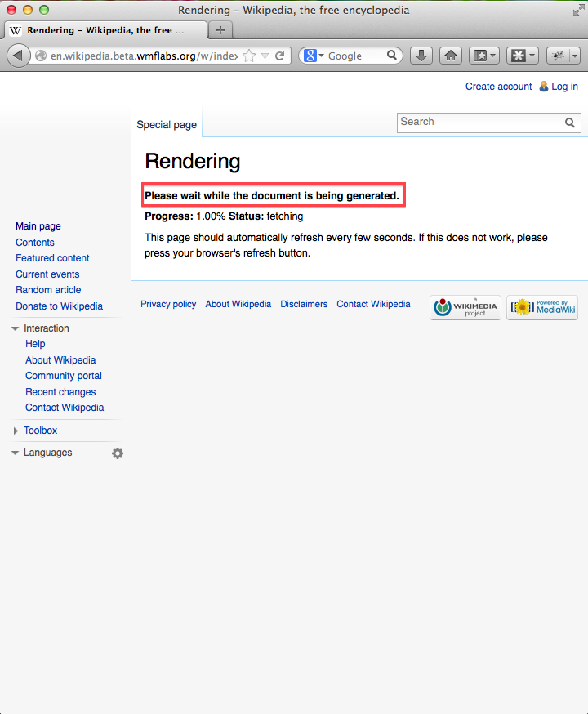The image size is (588, 714).
Task: Open Community portal link
Action: [63, 376]
